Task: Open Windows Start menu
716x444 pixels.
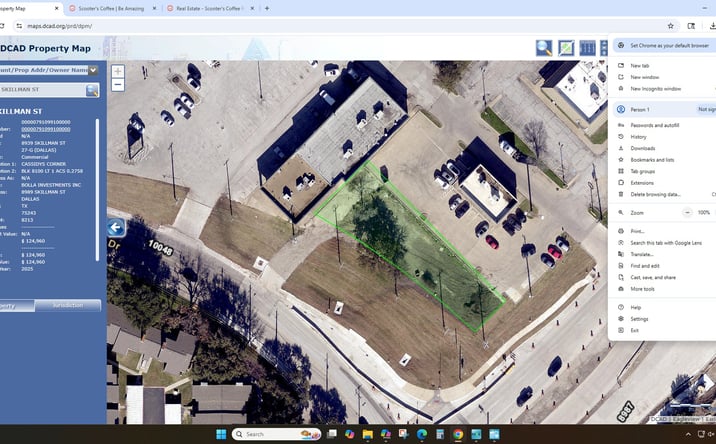Action: coord(221,434)
